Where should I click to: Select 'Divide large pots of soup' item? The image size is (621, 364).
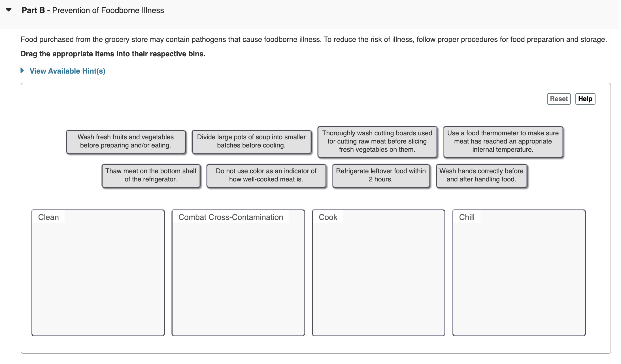[x=251, y=141]
